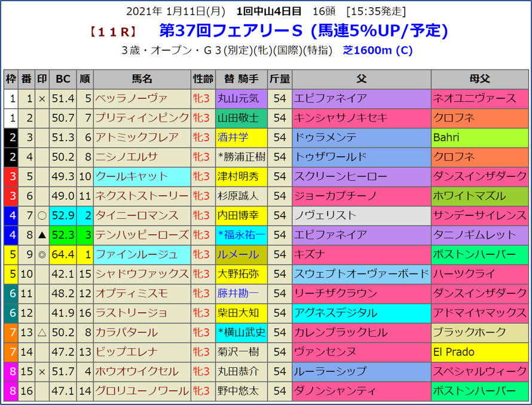Sort by the BC column header
The width and height of the screenshot is (532, 405).
tap(63, 78)
